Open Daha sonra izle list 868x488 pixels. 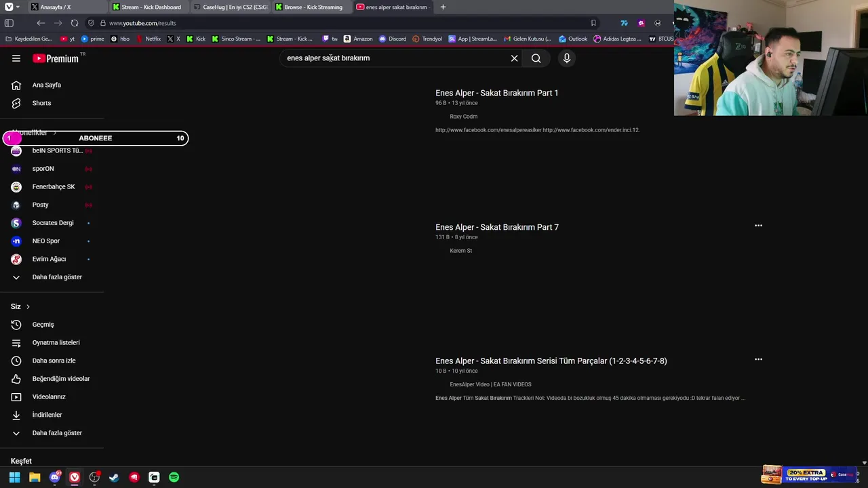(x=52, y=361)
